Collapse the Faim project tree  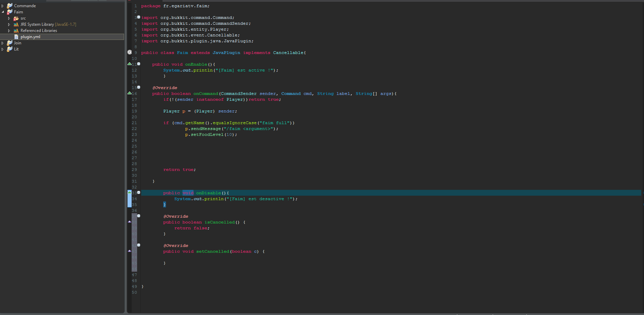click(3, 12)
